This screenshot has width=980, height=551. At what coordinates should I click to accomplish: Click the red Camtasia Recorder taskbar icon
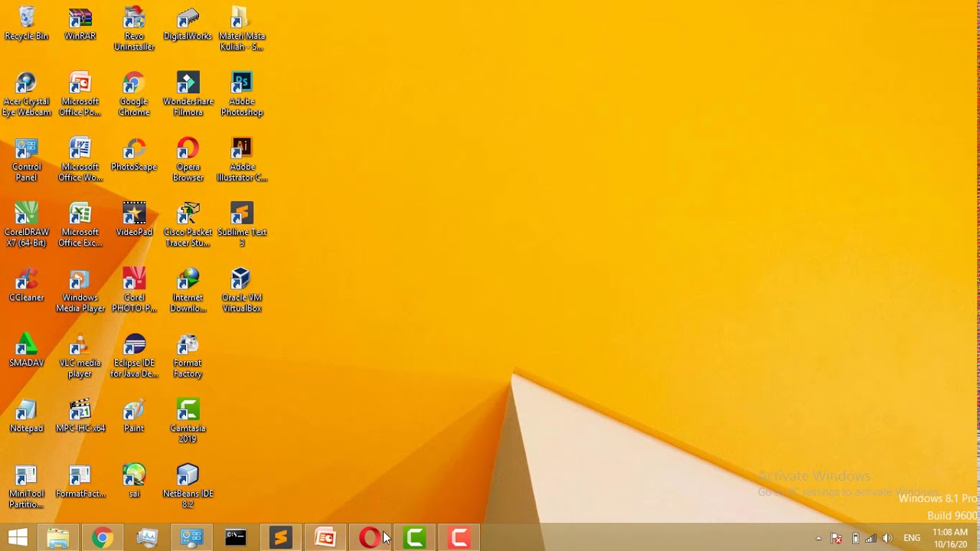(459, 538)
